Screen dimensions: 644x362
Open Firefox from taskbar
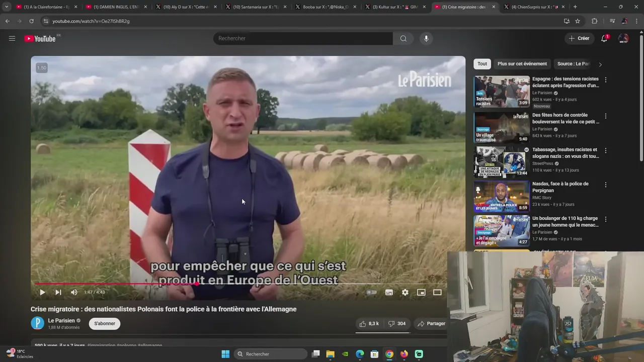coord(404,354)
